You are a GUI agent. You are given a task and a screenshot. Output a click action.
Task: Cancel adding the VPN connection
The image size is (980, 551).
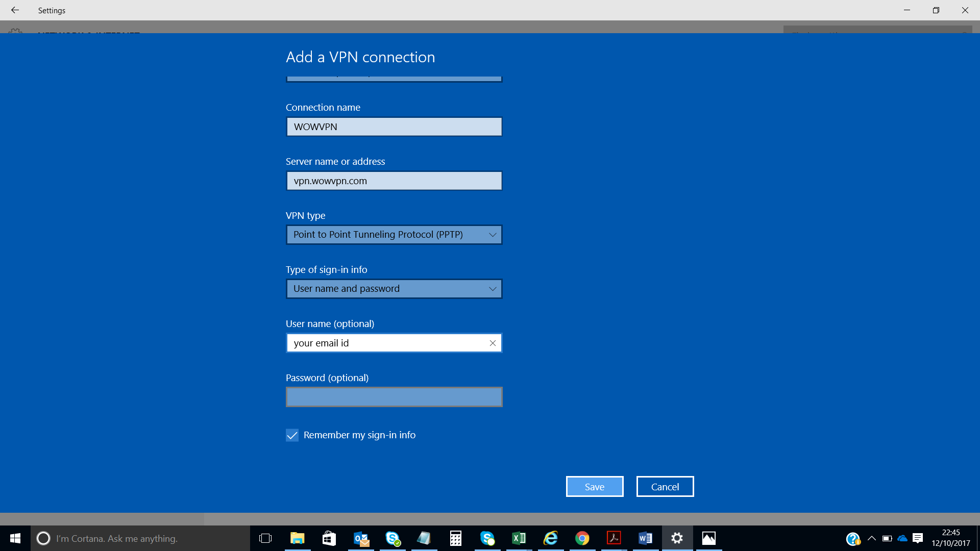tap(665, 487)
